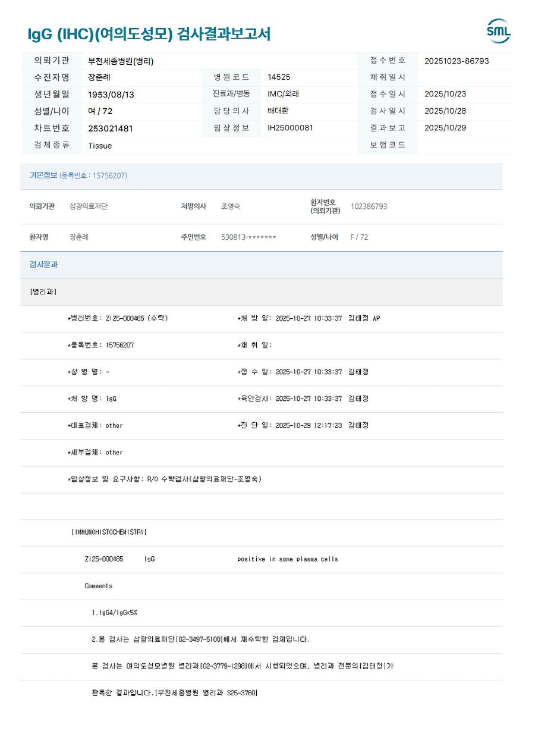Click the '[병리과]' heading row
The height and width of the screenshot is (756, 535).
[x=261, y=292]
